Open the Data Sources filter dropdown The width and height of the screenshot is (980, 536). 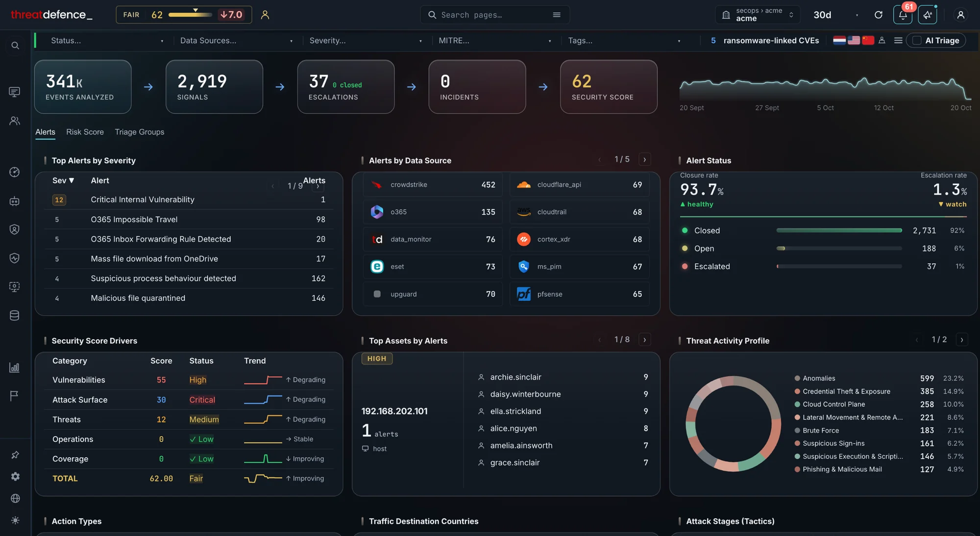coord(236,41)
